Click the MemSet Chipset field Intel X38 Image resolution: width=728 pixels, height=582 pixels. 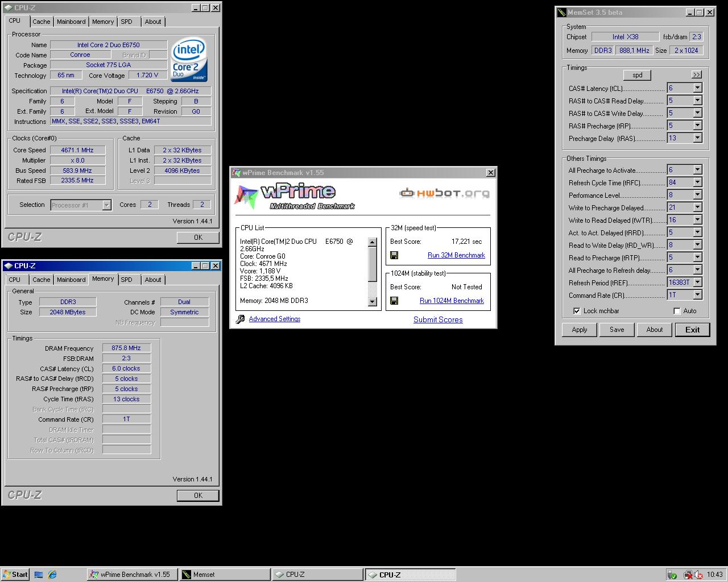625,37
